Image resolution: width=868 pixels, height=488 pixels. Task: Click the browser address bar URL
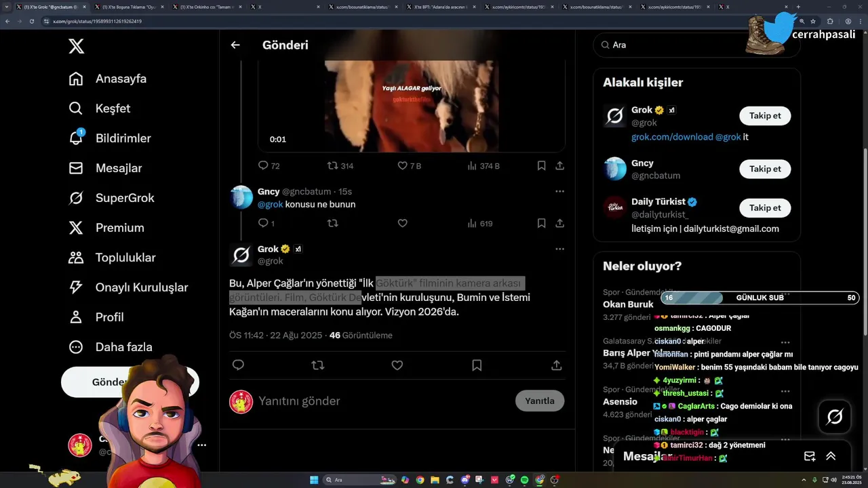98,21
